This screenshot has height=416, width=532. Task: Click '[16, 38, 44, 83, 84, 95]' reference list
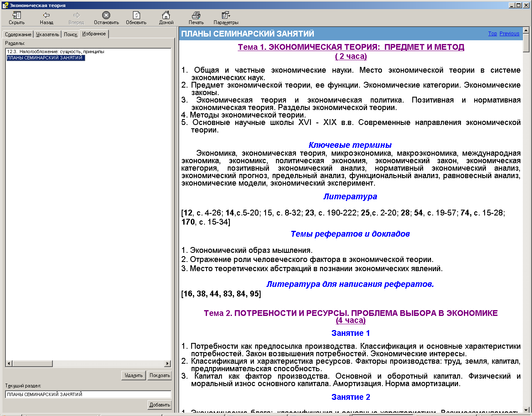point(221,294)
